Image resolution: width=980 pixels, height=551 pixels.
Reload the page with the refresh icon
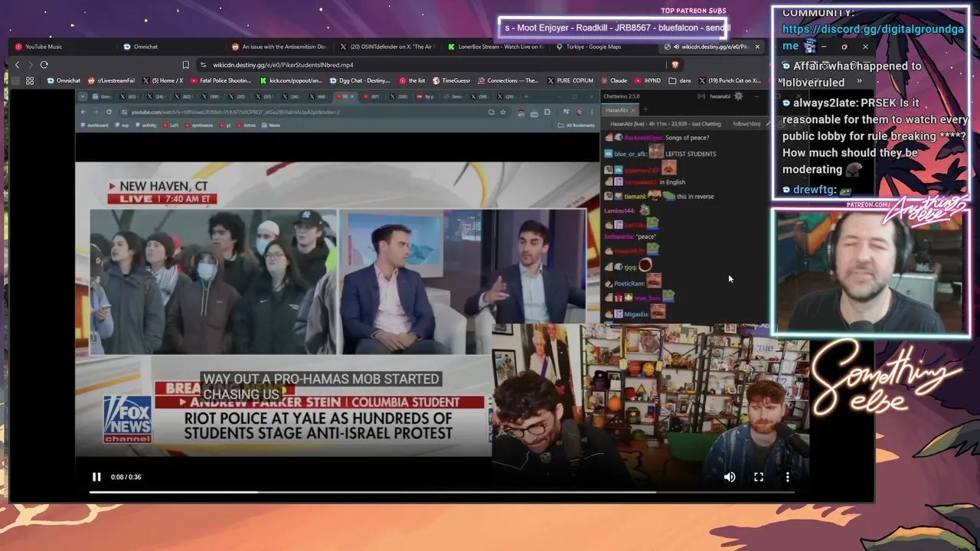44,65
